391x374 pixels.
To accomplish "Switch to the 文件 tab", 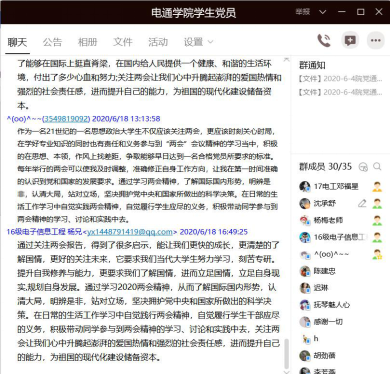I will (123, 42).
